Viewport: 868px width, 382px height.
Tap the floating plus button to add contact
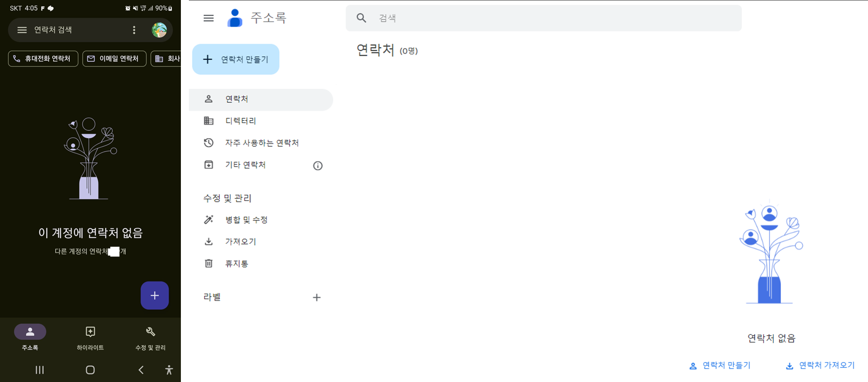(155, 295)
